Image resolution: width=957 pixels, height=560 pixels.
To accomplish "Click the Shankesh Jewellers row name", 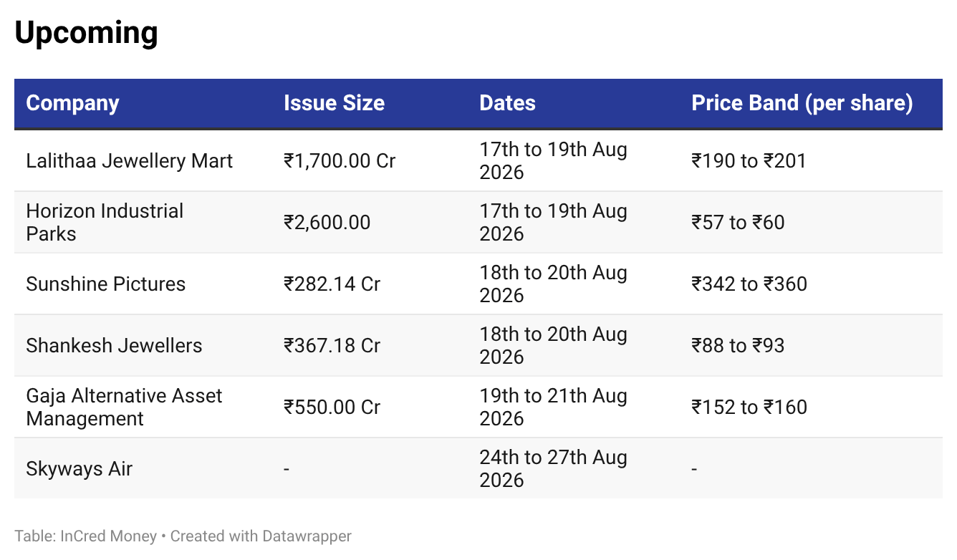I will (x=114, y=345).
